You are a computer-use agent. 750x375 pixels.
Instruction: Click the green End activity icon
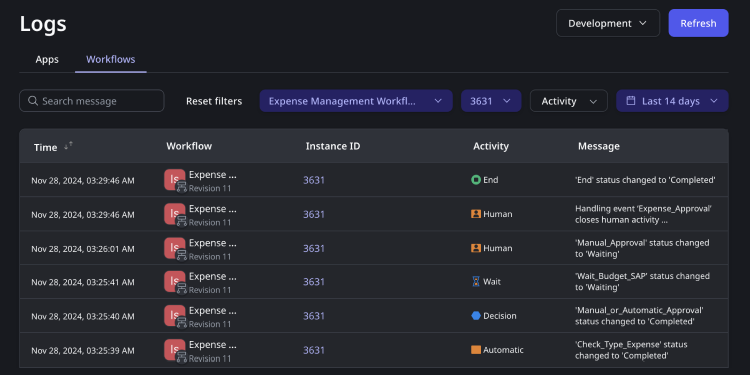pyautogui.click(x=475, y=180)
